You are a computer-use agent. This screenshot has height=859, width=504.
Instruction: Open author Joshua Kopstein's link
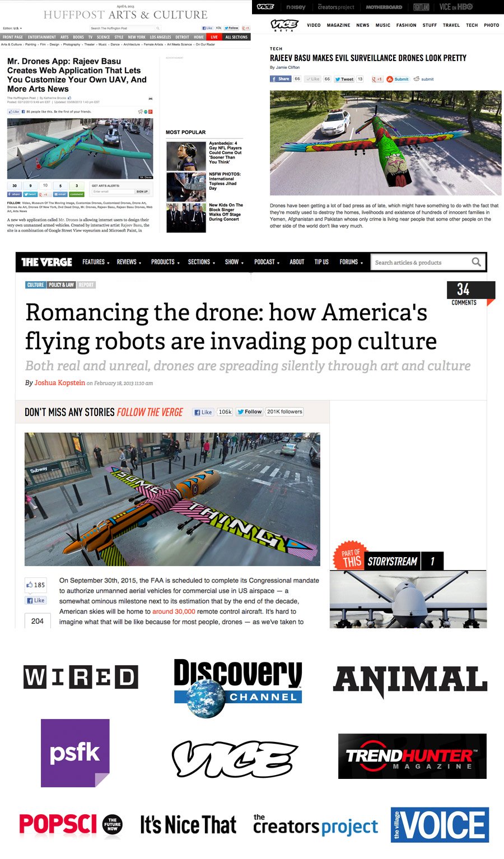60,383
